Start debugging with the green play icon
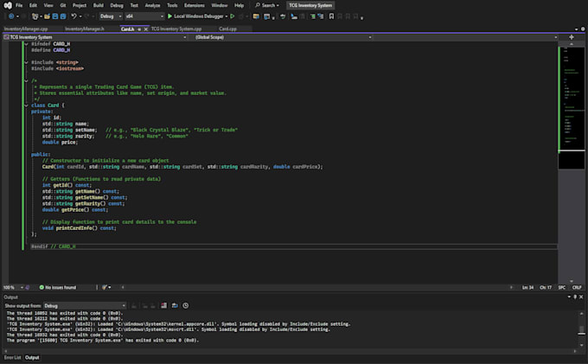 (x=169, y=16)
